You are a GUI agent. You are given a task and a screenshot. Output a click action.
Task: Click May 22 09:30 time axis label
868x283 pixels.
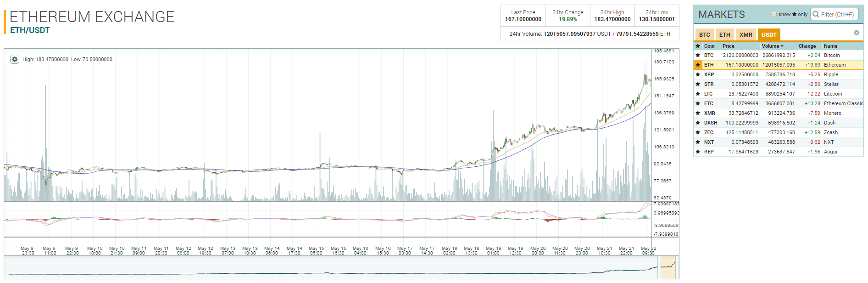coord(648,250)
